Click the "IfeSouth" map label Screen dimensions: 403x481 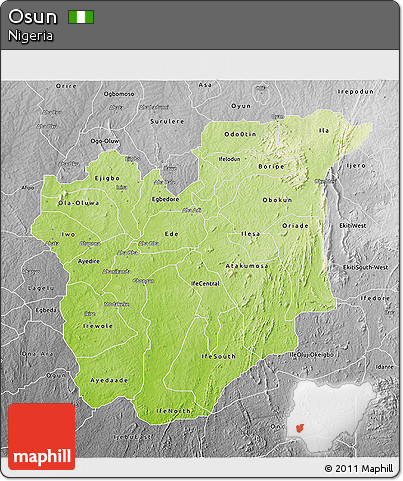point(219,356)
